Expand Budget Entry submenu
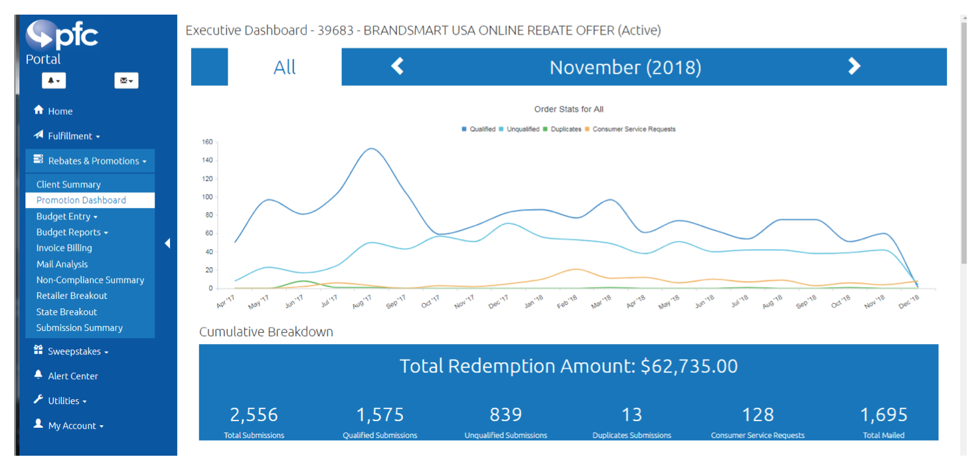The width and height of the screenshot is (980, 469). coord(67,217)
